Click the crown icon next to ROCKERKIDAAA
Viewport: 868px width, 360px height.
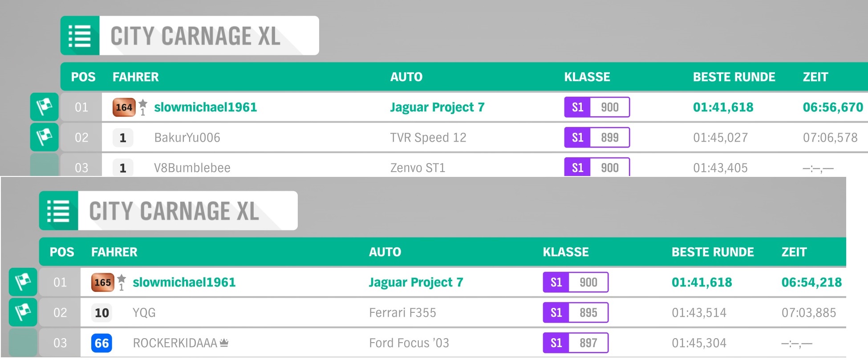[224, 342]
